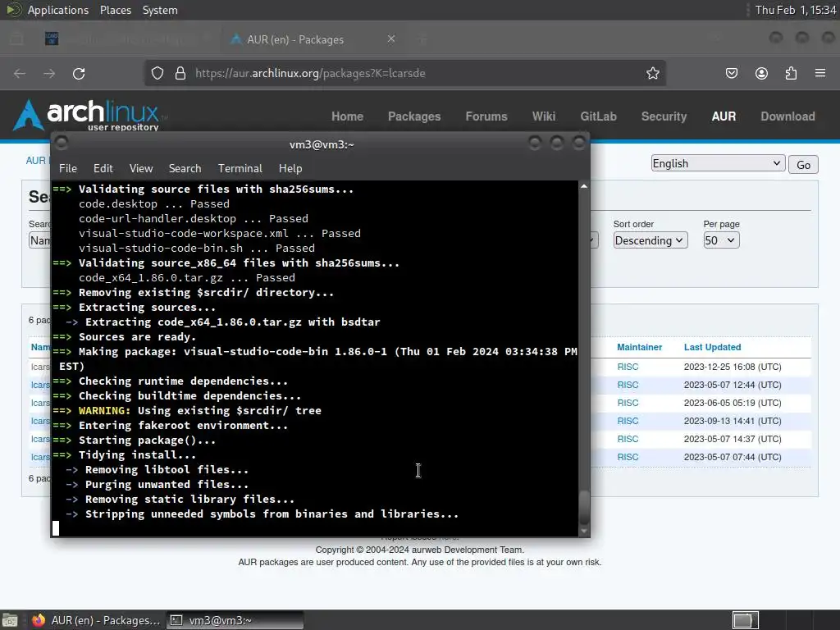
Task: Click RISC maintainer in 2023-06-05 row
Action: 628,403
